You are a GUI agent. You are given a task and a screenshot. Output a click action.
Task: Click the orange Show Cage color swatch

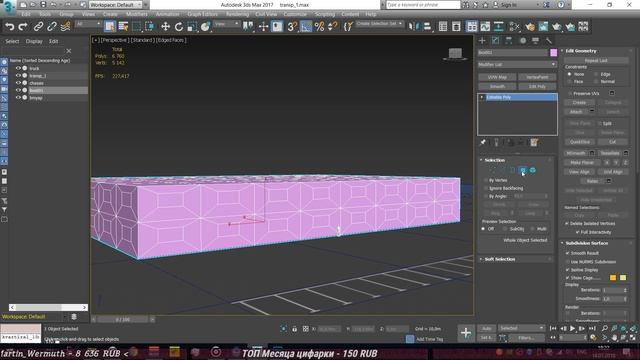[613, 278]
